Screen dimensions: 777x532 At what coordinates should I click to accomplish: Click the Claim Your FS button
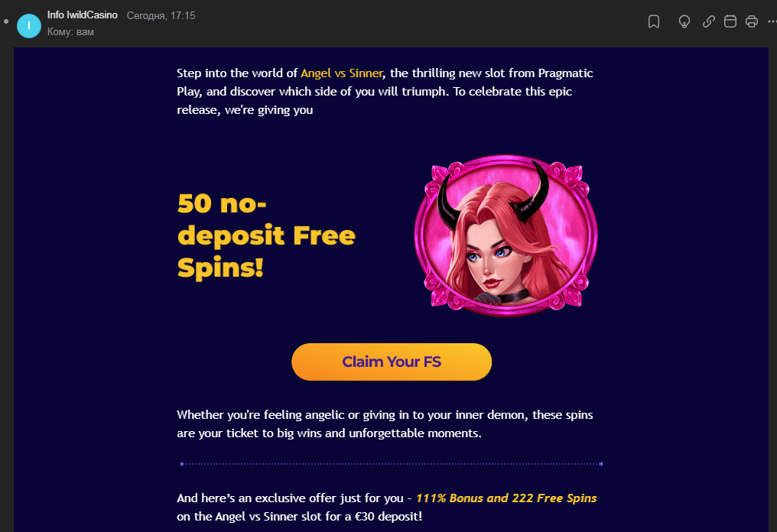[x=392, y=362]
